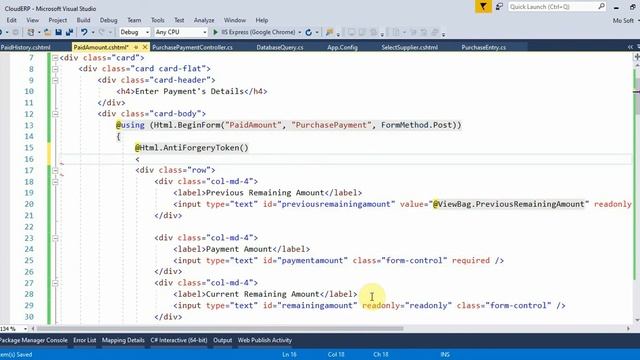Open the IIS Express browser dropdown arrow

point(300,32)
